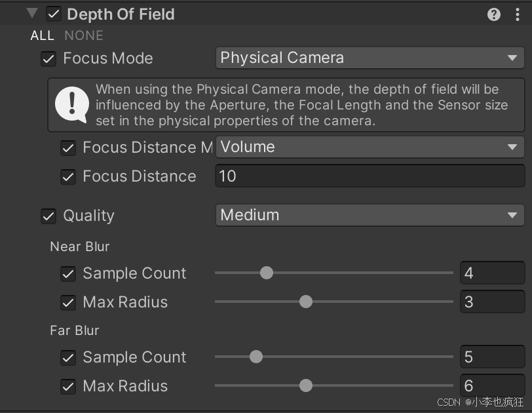Toggle the Depth Of Field master checkbox
The width and height of the screenshot is (532, 413).
53,13
